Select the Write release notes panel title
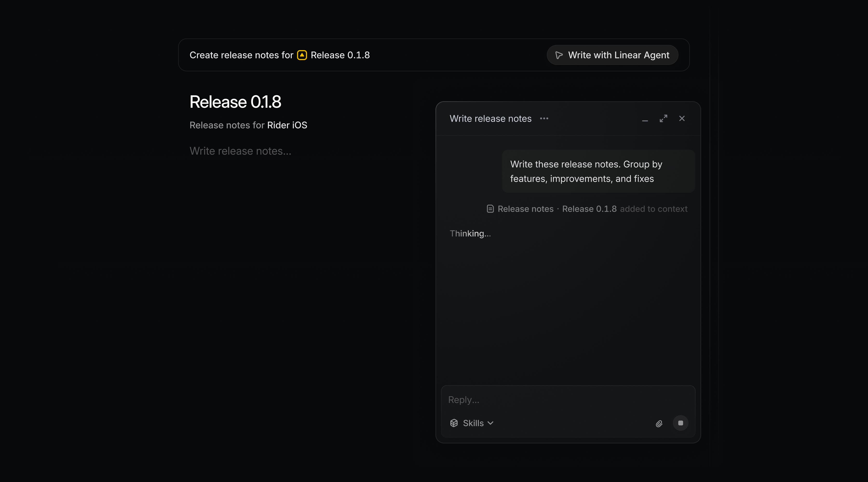 [x=490, y=118]
